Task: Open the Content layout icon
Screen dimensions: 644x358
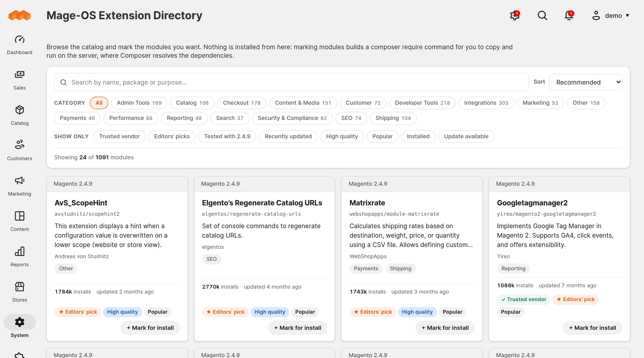Action: point(19,216)
